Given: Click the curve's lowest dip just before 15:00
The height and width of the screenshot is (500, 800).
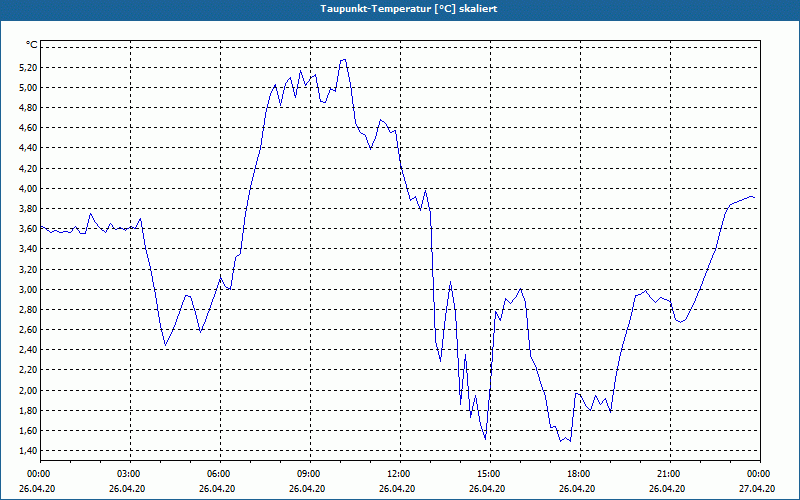Looking at the screenshot, I should [x=485, y=438].
